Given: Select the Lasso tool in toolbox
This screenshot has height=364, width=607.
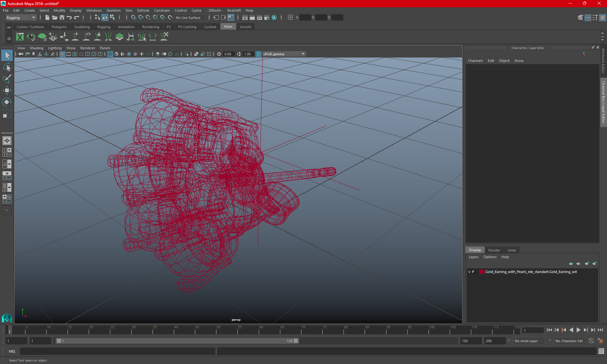Looking at the screenshot, I should tap(7, 67).
